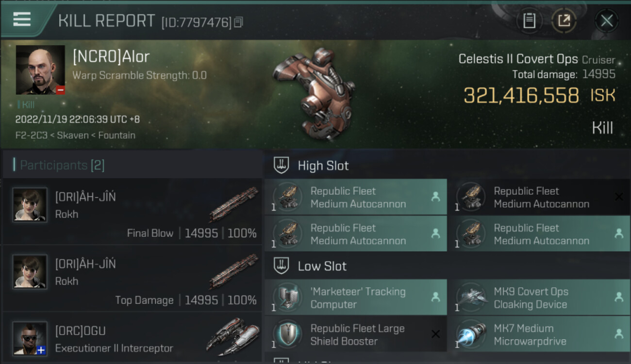The height and width of the screenshot is (364, 631).
Task: Click the MK7 Medium Microwarpdrive icon
Action: (472, 334)
